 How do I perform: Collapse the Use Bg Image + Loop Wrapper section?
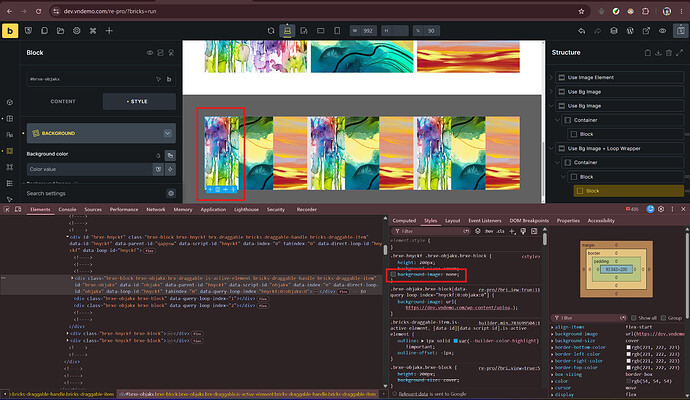tap(551, 148)
